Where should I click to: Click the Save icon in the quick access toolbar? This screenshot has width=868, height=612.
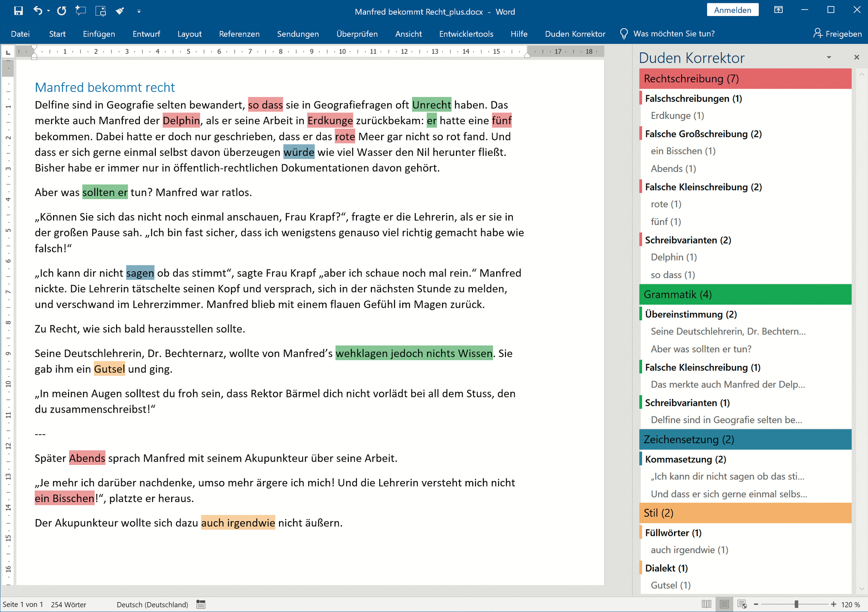tap(18, 11)
